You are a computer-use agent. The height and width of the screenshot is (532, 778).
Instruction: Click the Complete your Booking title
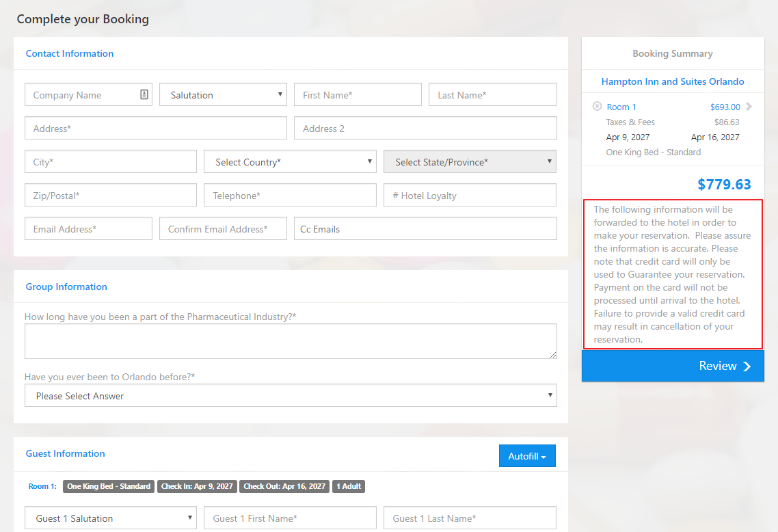point(83,19)
